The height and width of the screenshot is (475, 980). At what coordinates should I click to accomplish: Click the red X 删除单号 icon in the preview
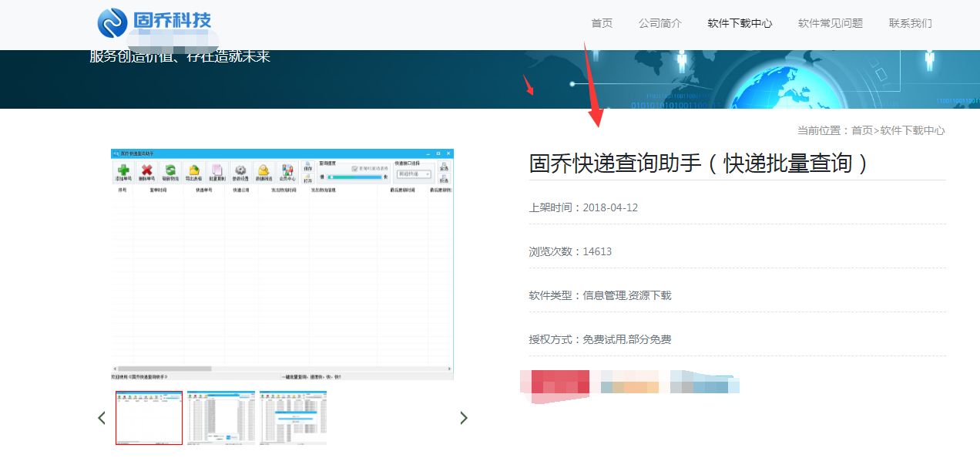coord(146,172)
